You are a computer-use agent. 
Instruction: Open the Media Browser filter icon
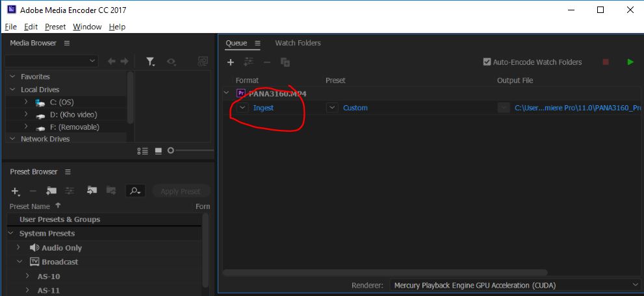click(150, 61)
